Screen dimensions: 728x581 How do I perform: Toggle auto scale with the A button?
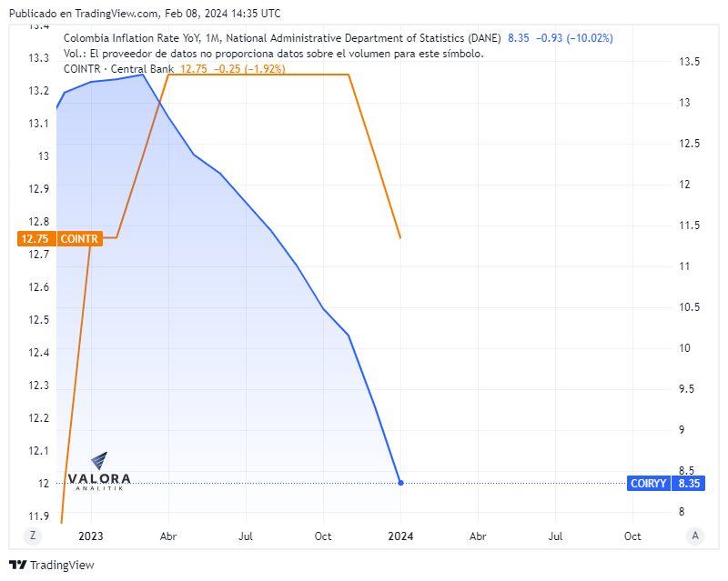tap(696, 536)
